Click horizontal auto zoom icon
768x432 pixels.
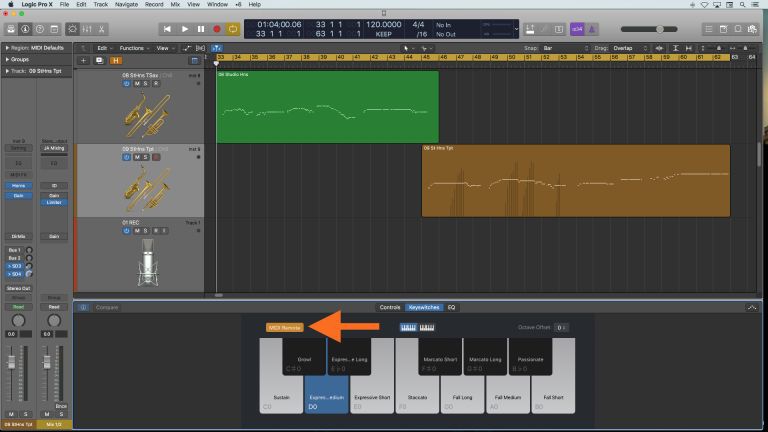click(689, 48)
